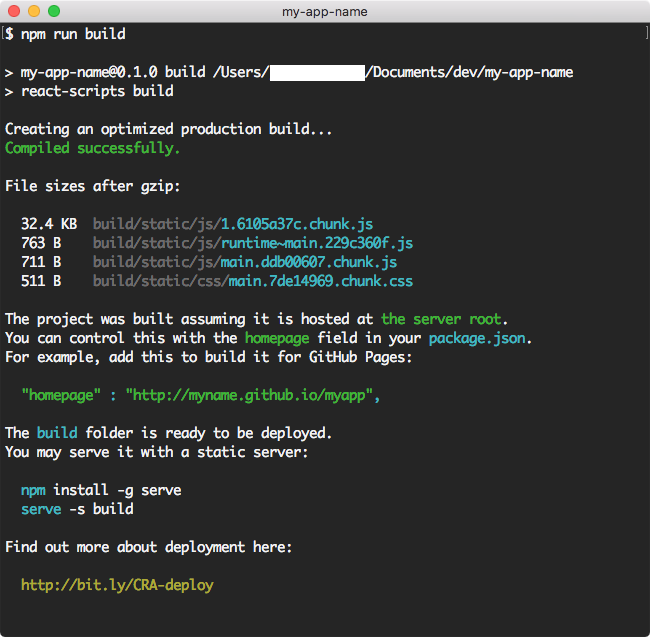
Task: Click the main.7de14969.chunk.css file name
Action: click(320, 281)
